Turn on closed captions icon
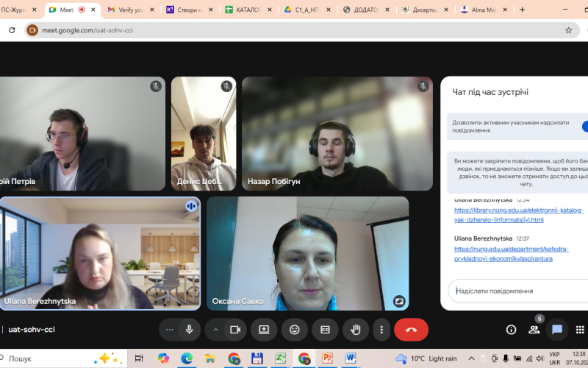This screenshot has width=588, height=368. click(x=324, y=330)
